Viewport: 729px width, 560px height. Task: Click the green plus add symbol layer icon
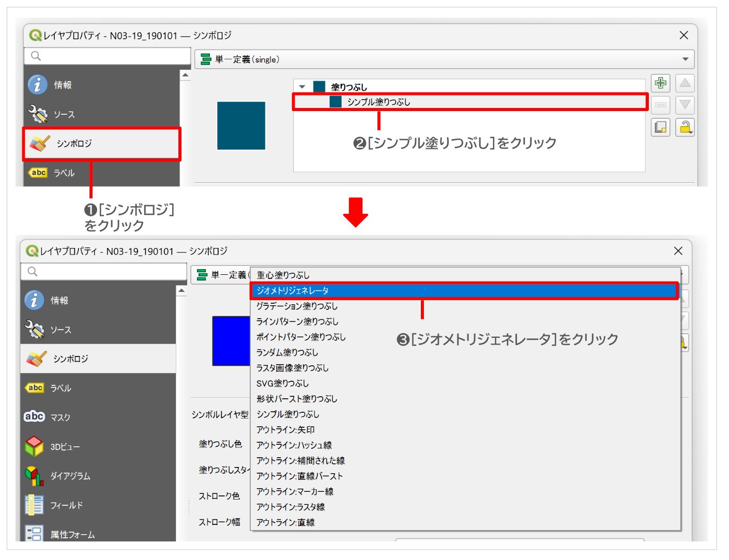pyautogui.click(x=660, y=83)
